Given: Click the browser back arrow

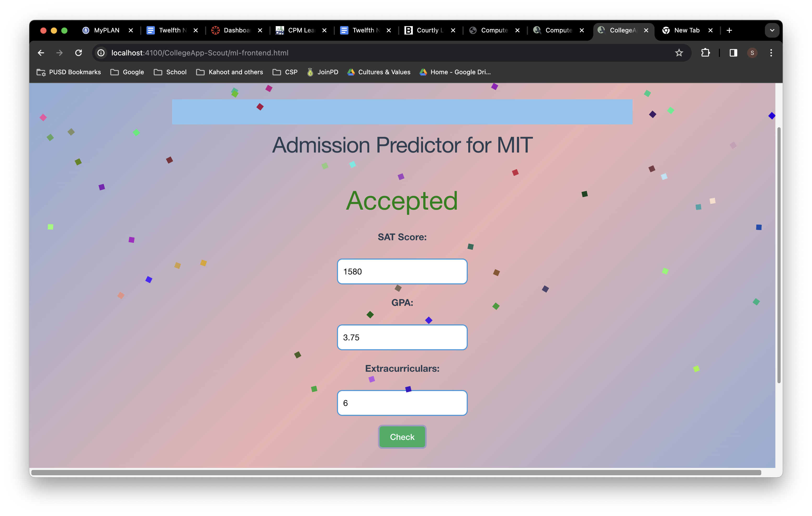Looking at the screenshot, I should coord(41,53).
